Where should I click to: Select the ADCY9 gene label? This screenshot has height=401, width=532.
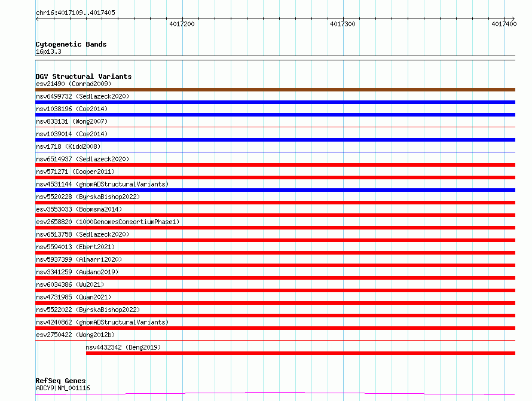63,388
